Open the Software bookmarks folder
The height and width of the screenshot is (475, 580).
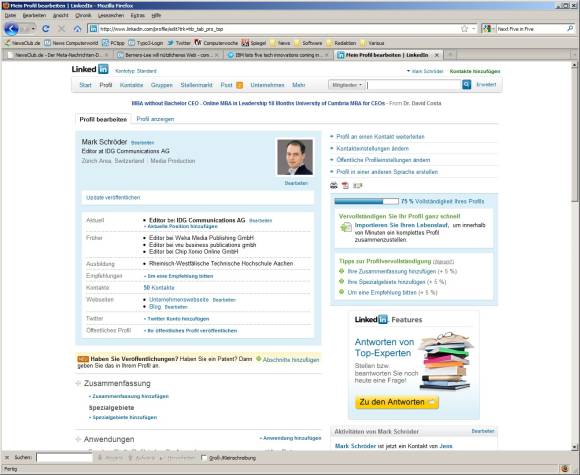coord(308,43)
